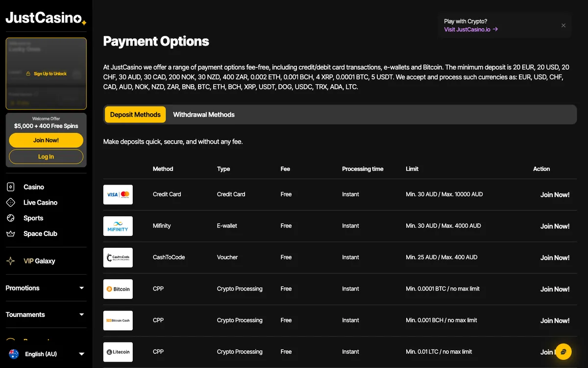Open the English (AU) language dropdown

coord(46,354)
